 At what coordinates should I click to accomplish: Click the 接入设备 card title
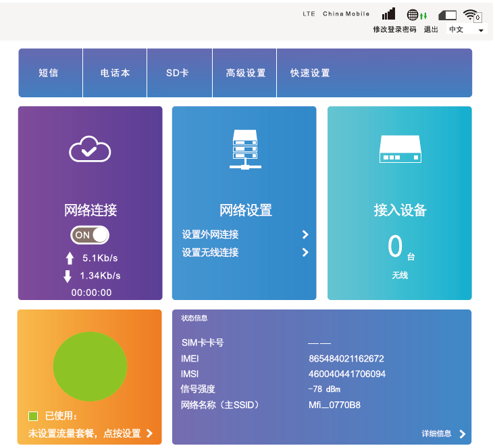(x=400, y=210)
